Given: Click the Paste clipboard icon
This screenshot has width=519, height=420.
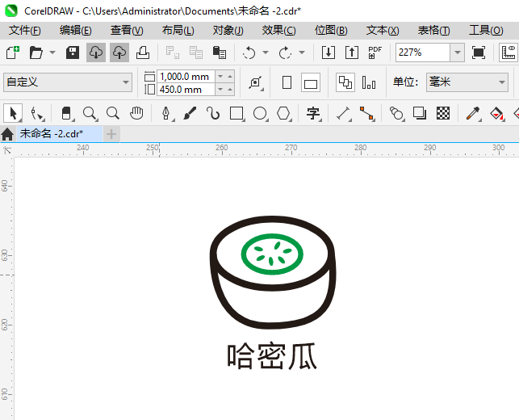Looking at the screenshot, I should point(219,52).
